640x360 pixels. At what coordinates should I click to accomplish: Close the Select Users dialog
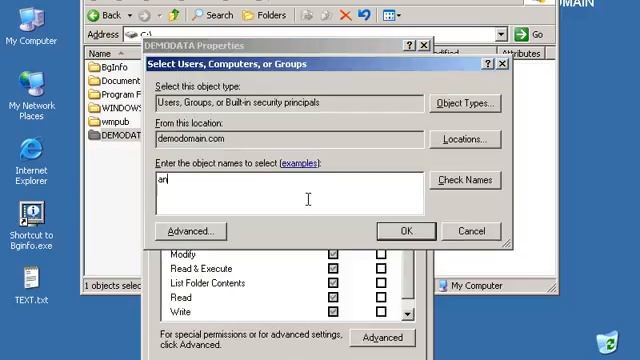pos(502,64)
